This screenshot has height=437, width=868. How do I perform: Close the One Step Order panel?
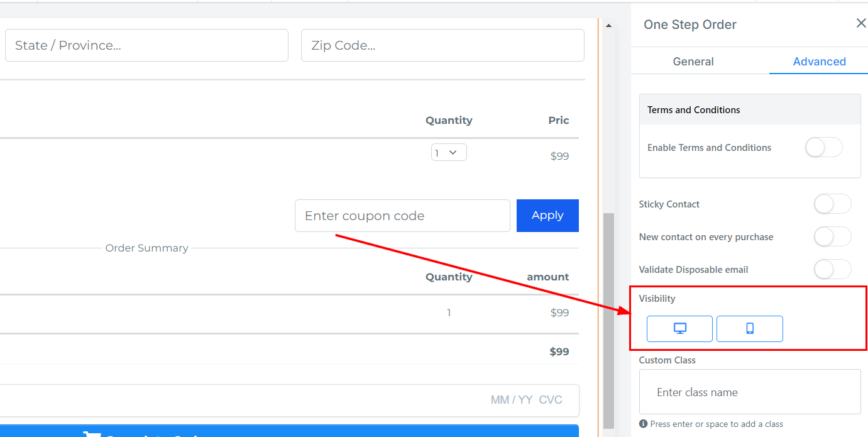pyautogui.click(x=860, y=23)
